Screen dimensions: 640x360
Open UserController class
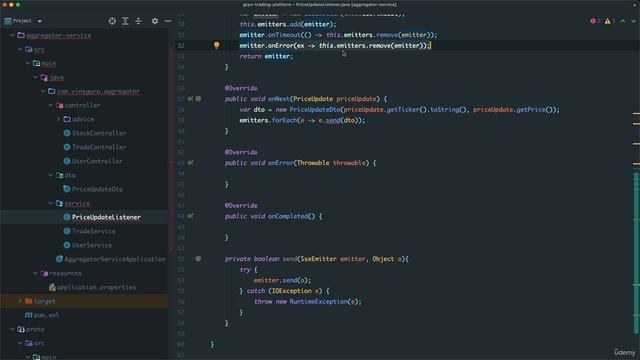(97, 161)
